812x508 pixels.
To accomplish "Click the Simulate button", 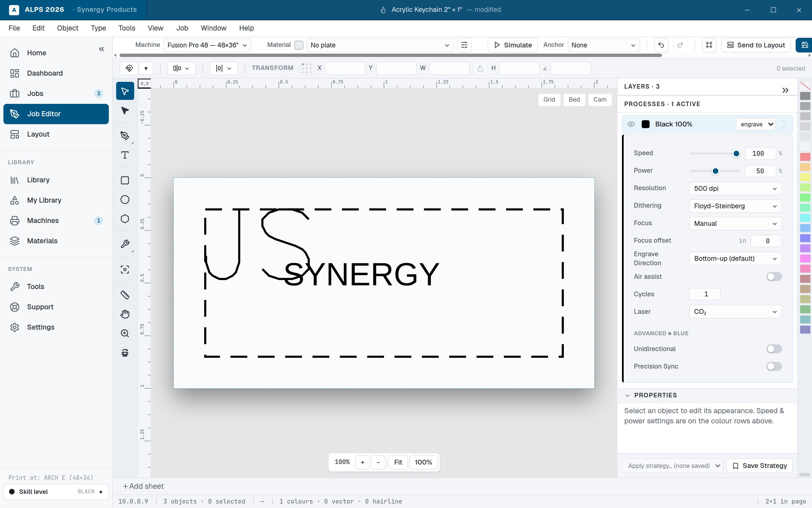I will pyautogui.click(x=513, y=45).
